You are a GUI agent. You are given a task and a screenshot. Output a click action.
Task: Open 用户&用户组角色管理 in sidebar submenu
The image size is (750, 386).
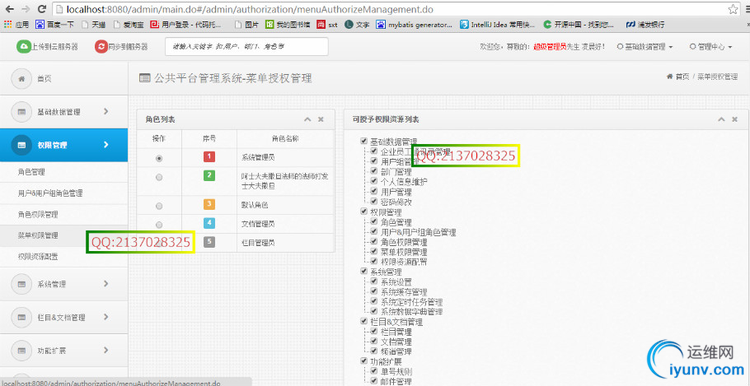click(50, 193)
